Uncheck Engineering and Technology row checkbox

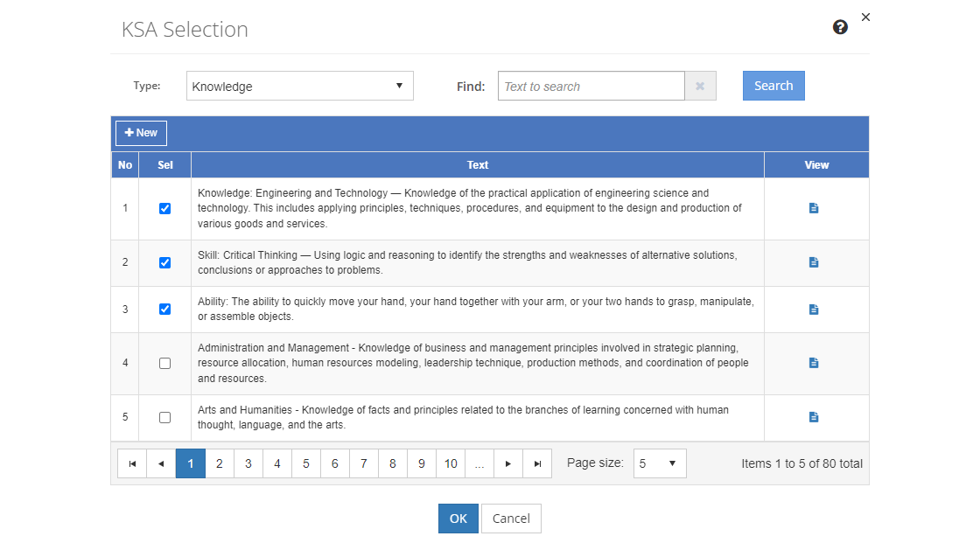[x=165, y=208]
